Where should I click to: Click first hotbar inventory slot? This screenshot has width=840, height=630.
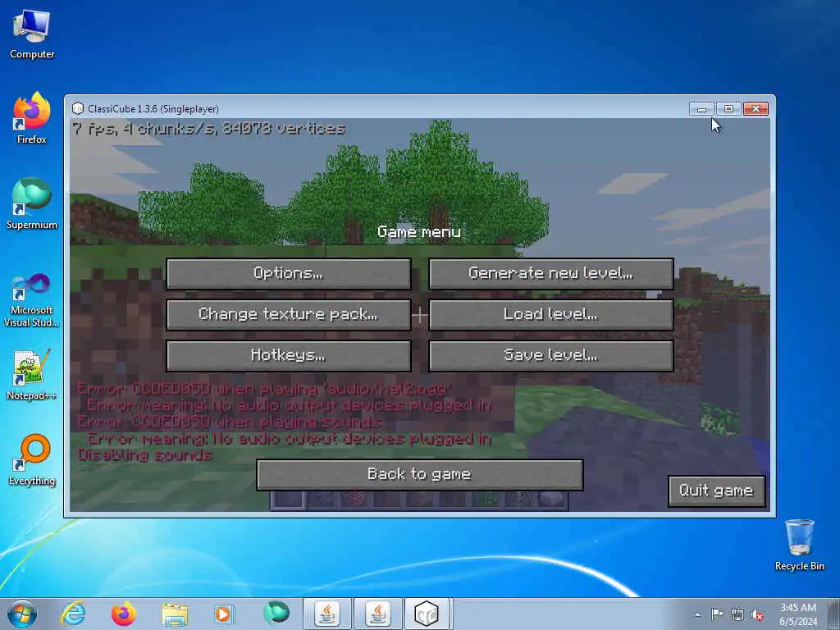coord(288,499)
